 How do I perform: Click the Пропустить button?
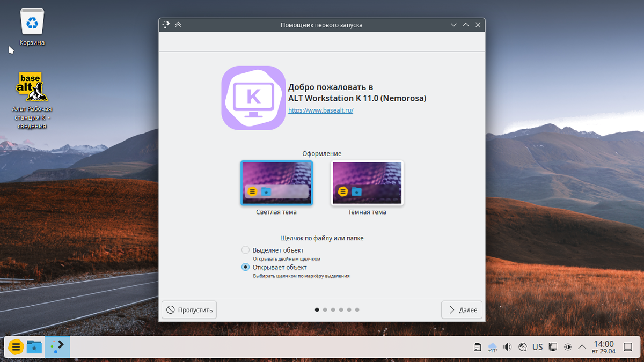189,310
